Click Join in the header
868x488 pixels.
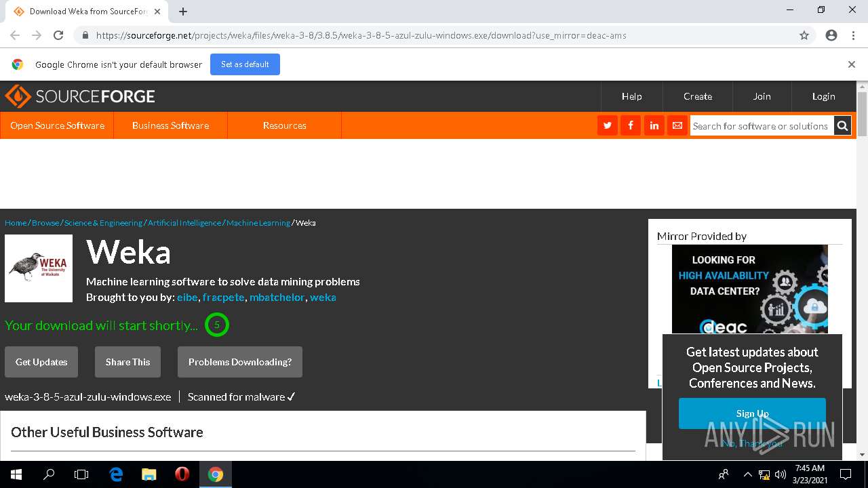click(762, 96)
